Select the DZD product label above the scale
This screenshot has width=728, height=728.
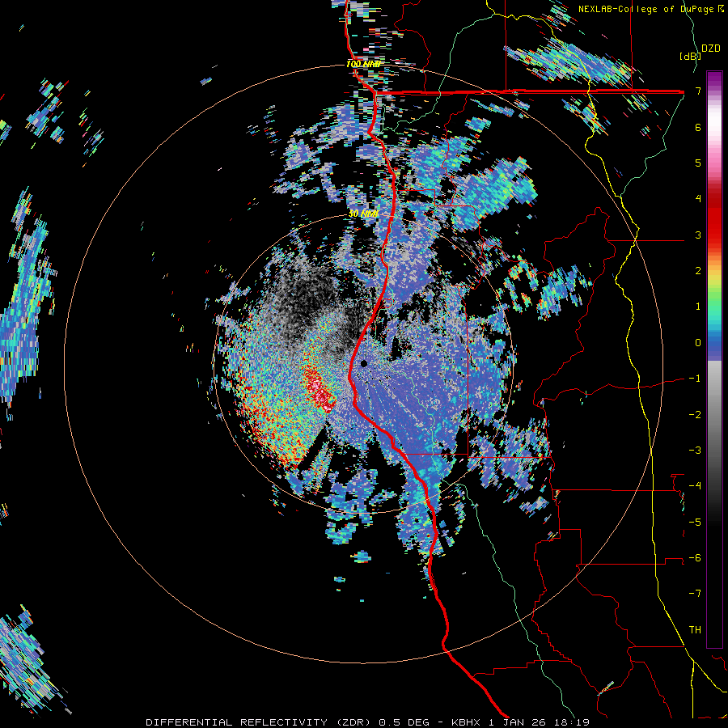coord(710,49)
